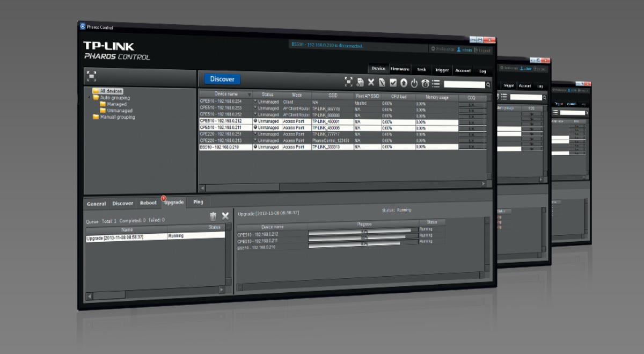
Task: Click the fullscreen icon above the device tree
Action: 92,76
